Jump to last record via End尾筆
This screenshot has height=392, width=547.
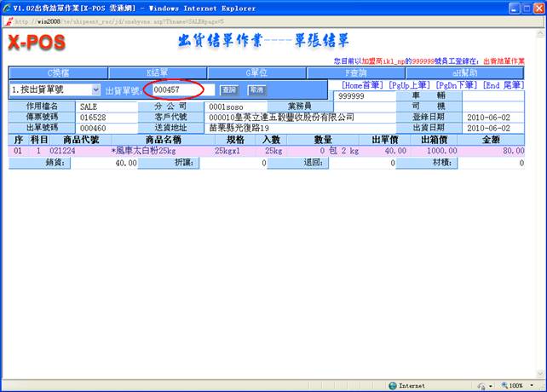(503, 85)
